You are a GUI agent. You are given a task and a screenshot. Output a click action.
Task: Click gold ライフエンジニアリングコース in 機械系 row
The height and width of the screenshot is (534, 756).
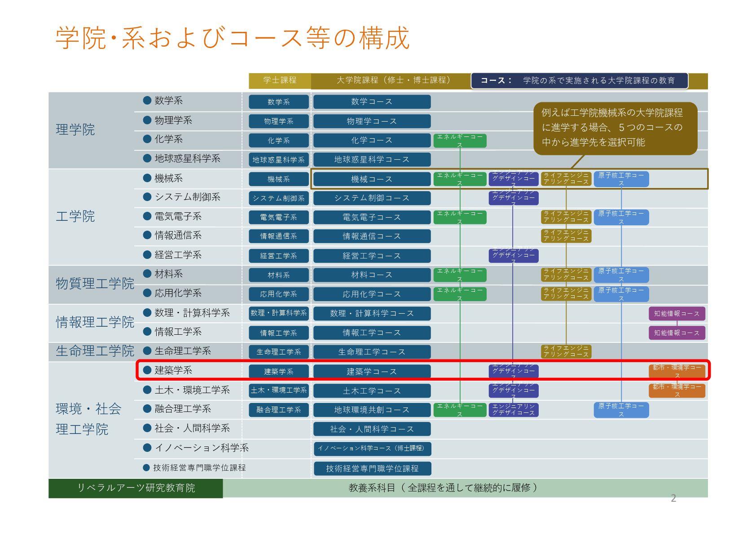coord(566,179)
